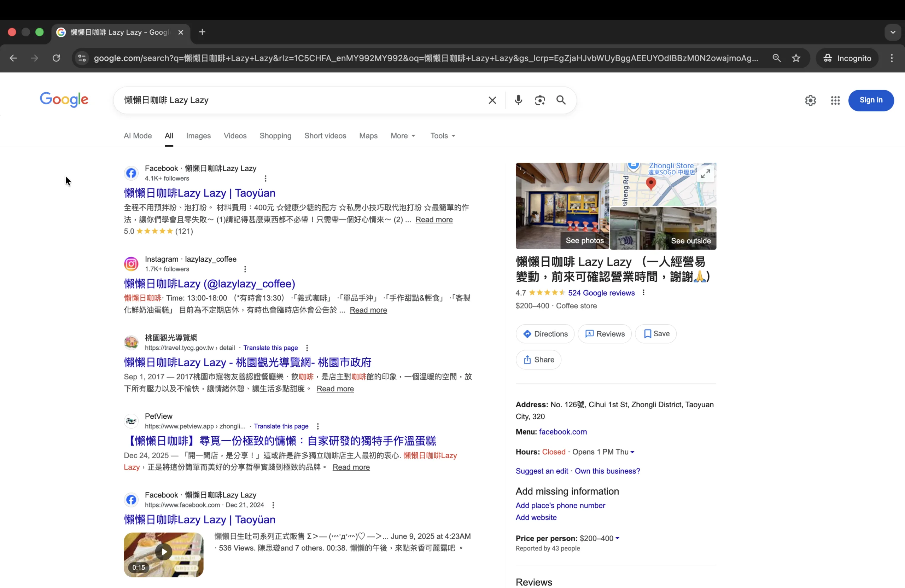Open options for the Instagram result
This screenshot has width=905, height=588.
click(x=245, y=269)
